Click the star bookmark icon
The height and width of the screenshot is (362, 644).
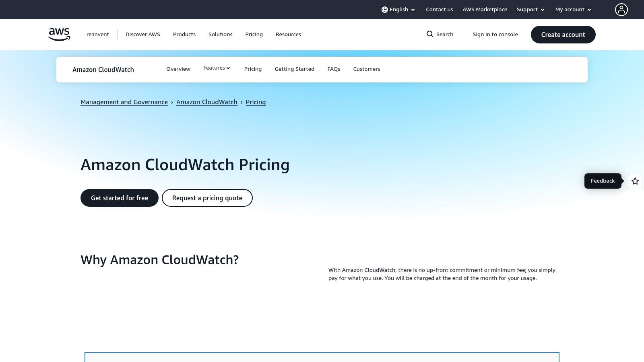(x=635, y=181)
